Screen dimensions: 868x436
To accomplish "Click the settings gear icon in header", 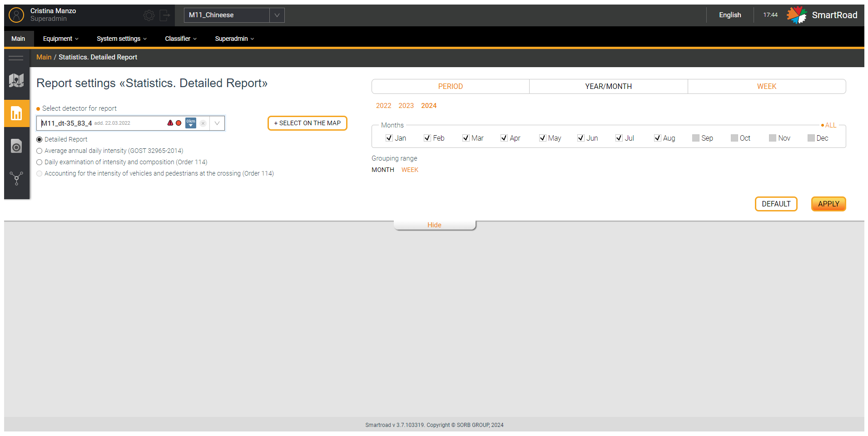I will 149,15.
